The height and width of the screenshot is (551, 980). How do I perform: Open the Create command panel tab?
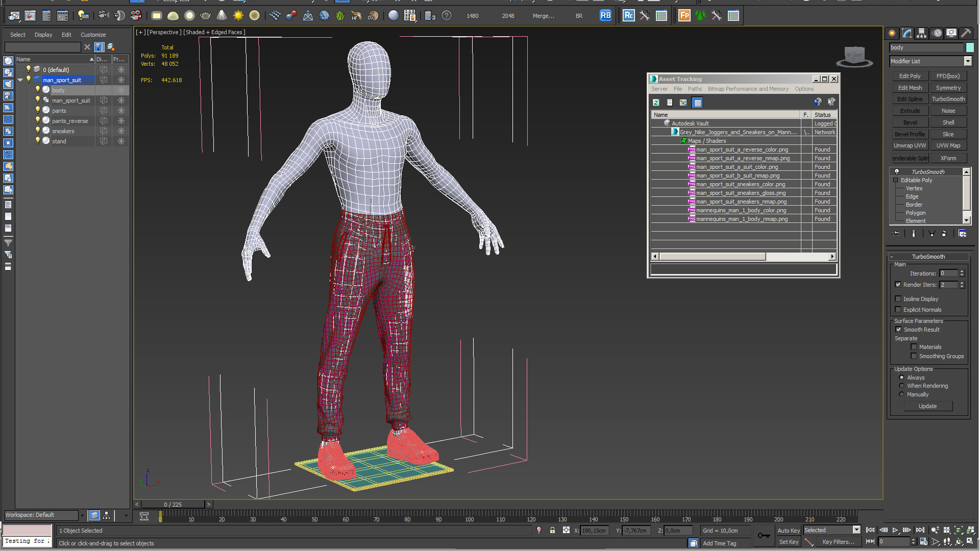[892, 33]
